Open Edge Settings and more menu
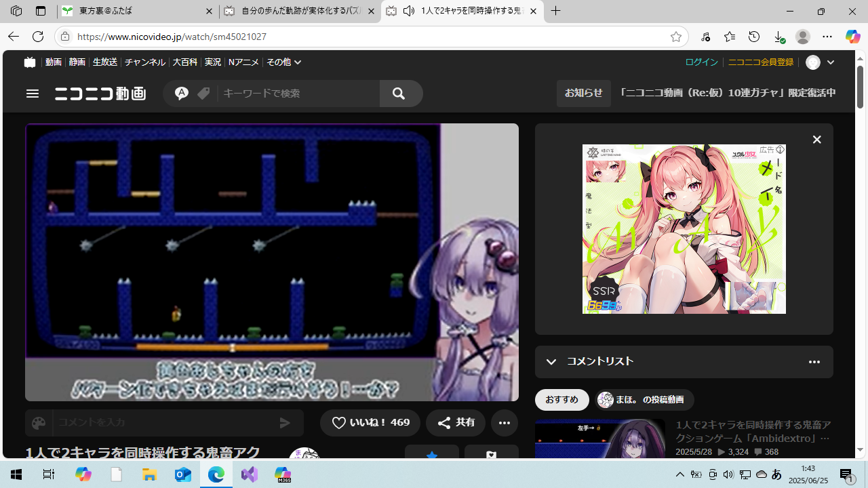 [827, 37]
